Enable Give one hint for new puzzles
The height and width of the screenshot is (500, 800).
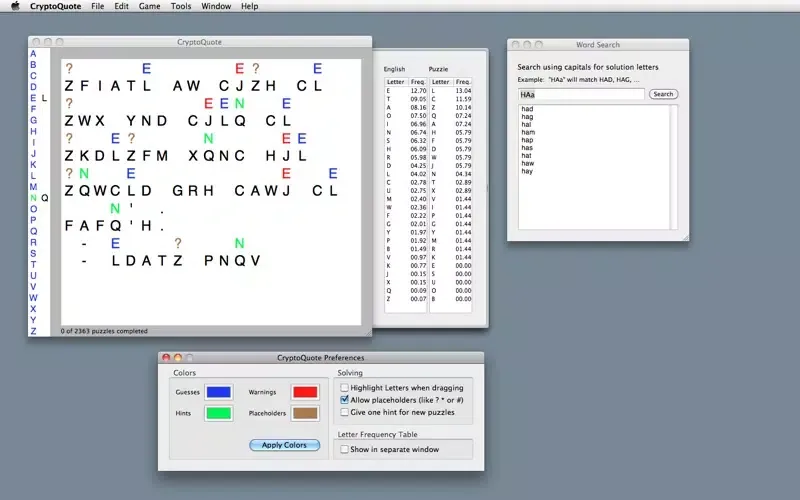coord(345,412)
